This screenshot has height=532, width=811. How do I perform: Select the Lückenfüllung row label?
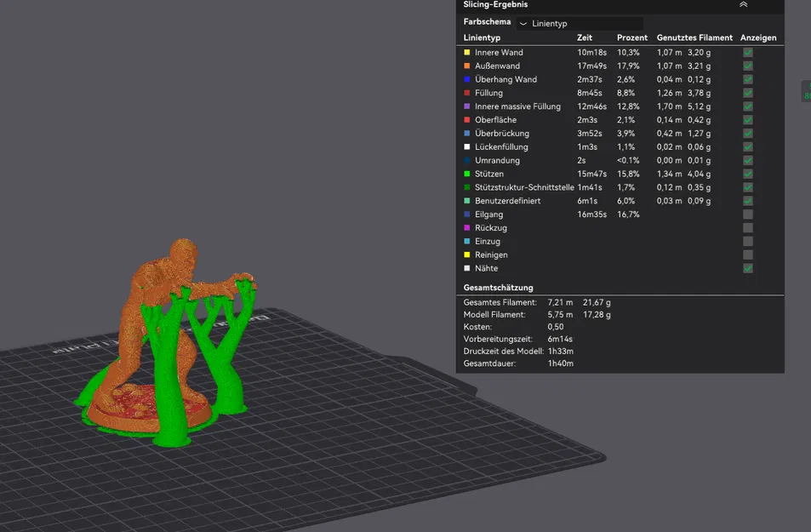(501, 146)
